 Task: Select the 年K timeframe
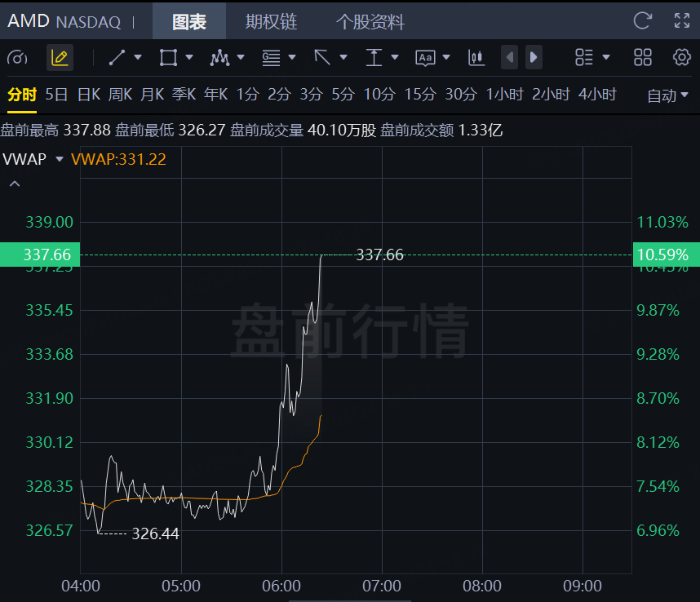click(216, 95)
